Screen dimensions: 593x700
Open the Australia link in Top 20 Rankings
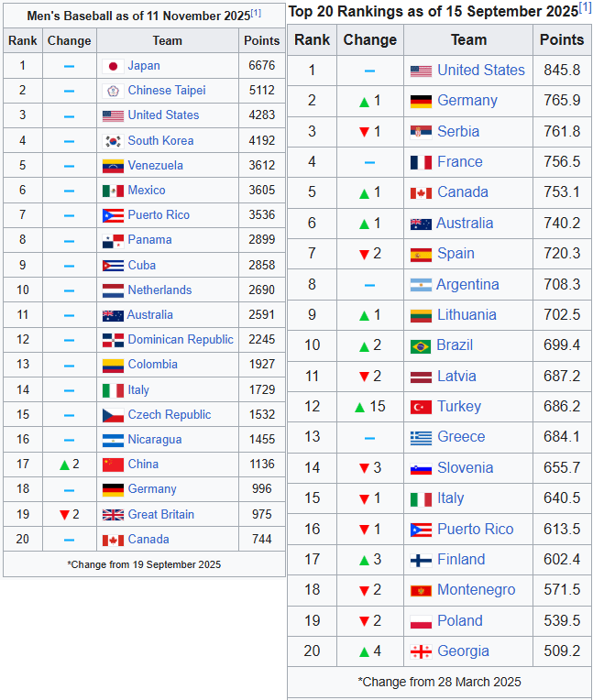pos(465,223)
